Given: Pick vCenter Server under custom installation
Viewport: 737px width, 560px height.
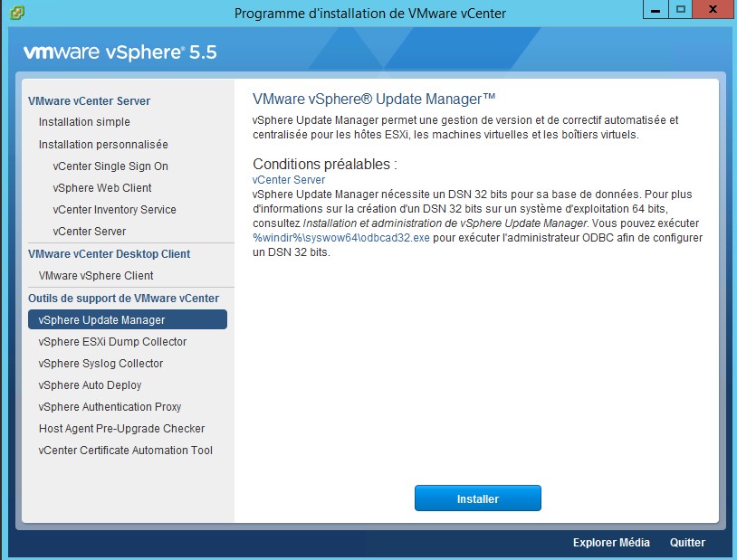Looking at the screenshot, I should [90, 231].
